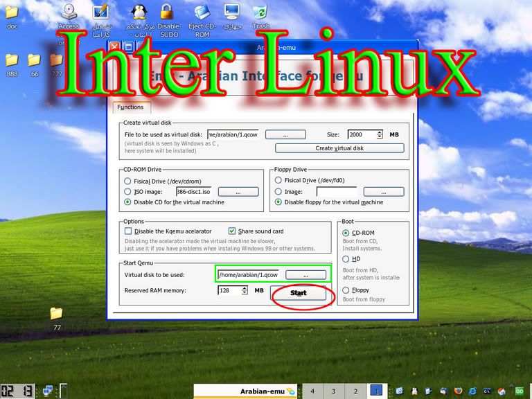Switch to virtual desktop 2 in pager

click(x=355, y=391)
